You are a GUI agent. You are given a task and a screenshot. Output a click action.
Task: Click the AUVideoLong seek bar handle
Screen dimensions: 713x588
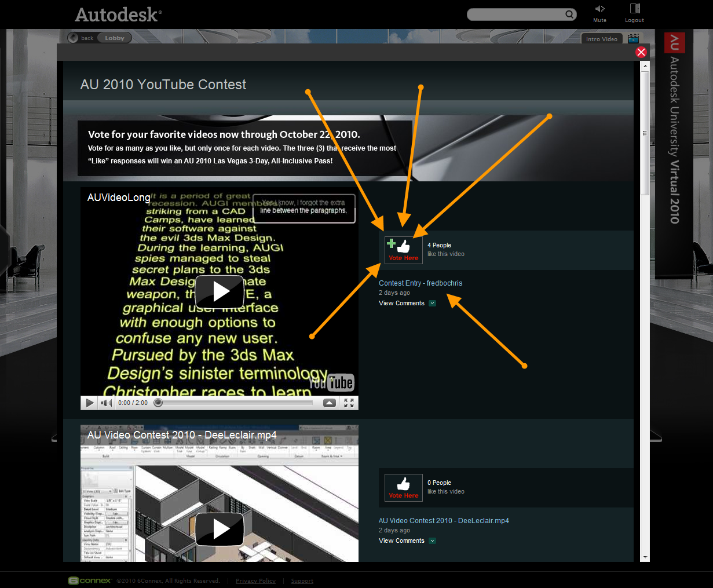click(x=158, y=403)
